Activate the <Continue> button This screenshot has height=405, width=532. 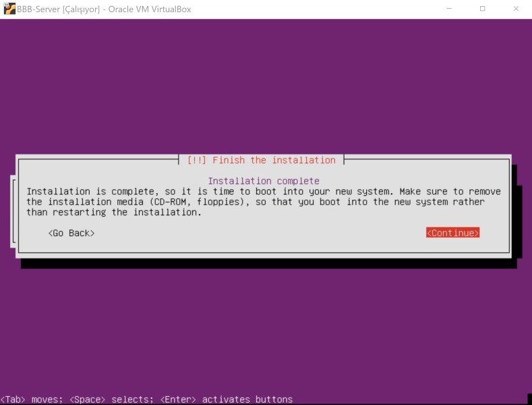point(452,233)
